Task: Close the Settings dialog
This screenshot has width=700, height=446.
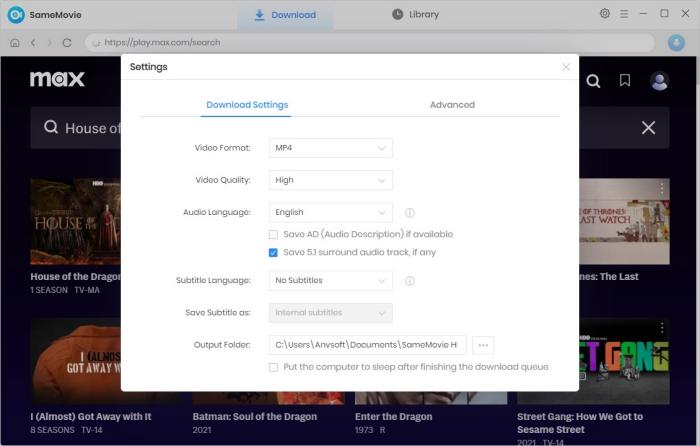Action: pos(566,67)
